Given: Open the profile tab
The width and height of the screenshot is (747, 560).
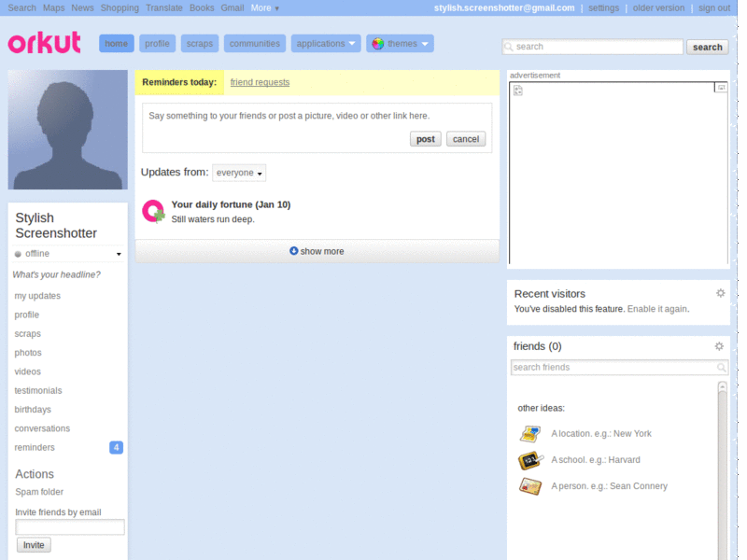Looking at the screenshot, I should pyautogui.click(x=157, y=44).
